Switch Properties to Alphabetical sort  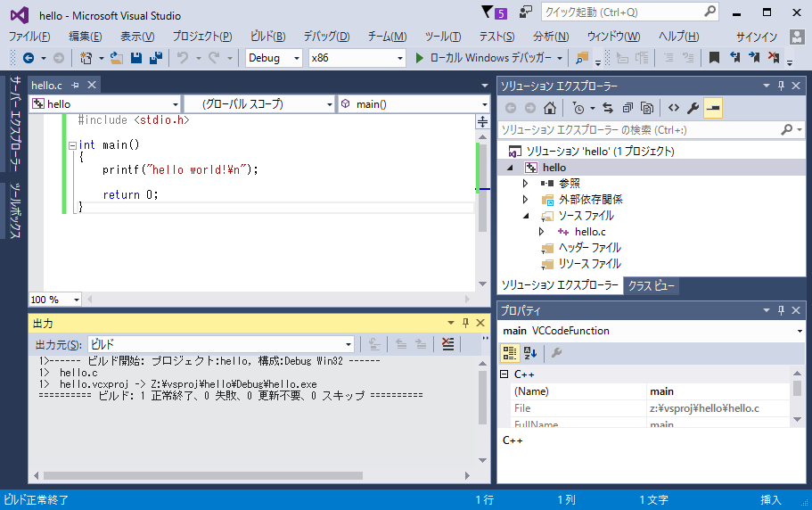530,353
